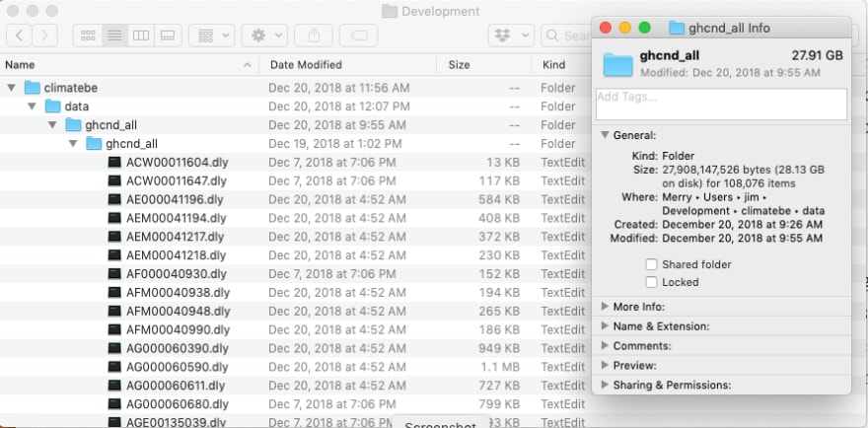868x428 pixels.
Task: Select the data folder icon
Action: pos(53,106)
